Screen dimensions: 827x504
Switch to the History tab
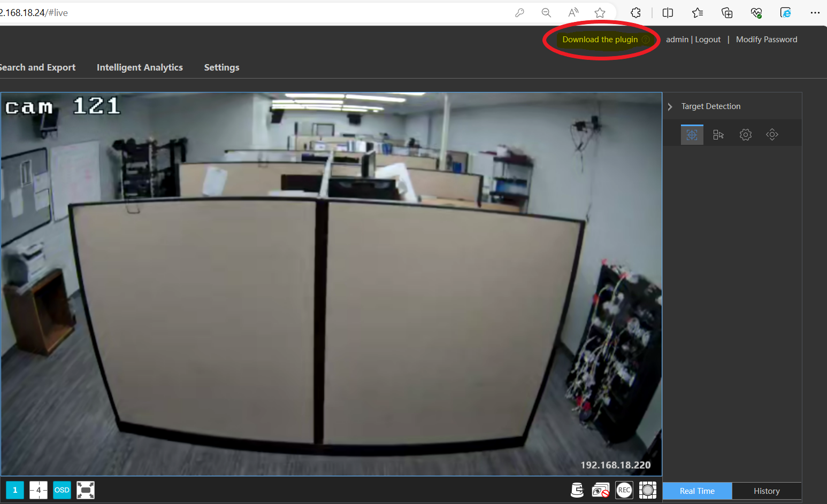tap(767, 491)
